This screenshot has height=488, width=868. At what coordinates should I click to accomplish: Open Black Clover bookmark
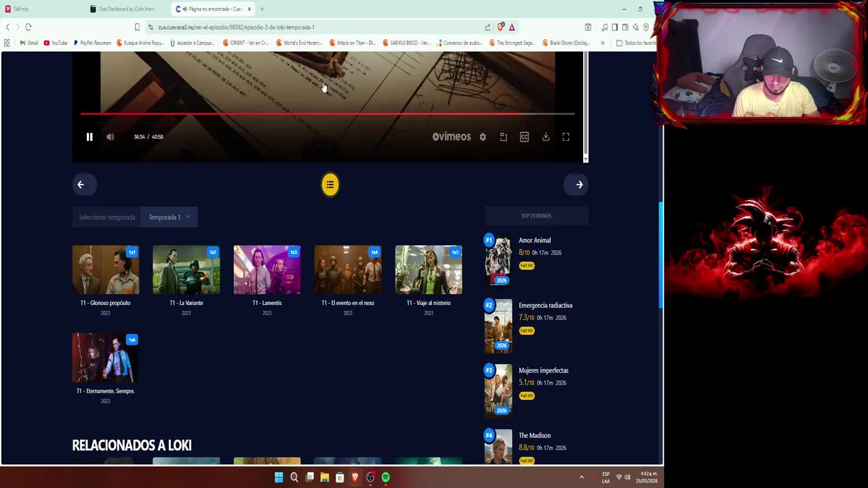[566, 43]
